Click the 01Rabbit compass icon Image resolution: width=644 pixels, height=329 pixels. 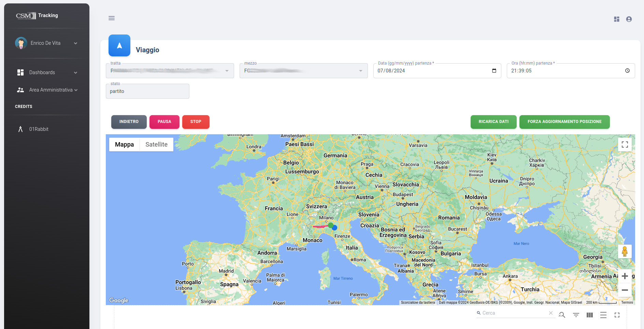(x=20, y=129)
